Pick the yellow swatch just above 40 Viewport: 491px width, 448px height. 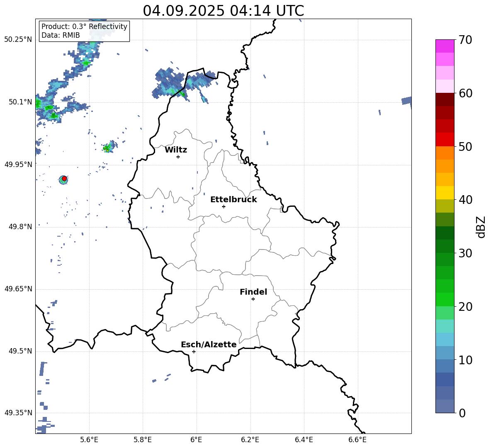point(445,193)
